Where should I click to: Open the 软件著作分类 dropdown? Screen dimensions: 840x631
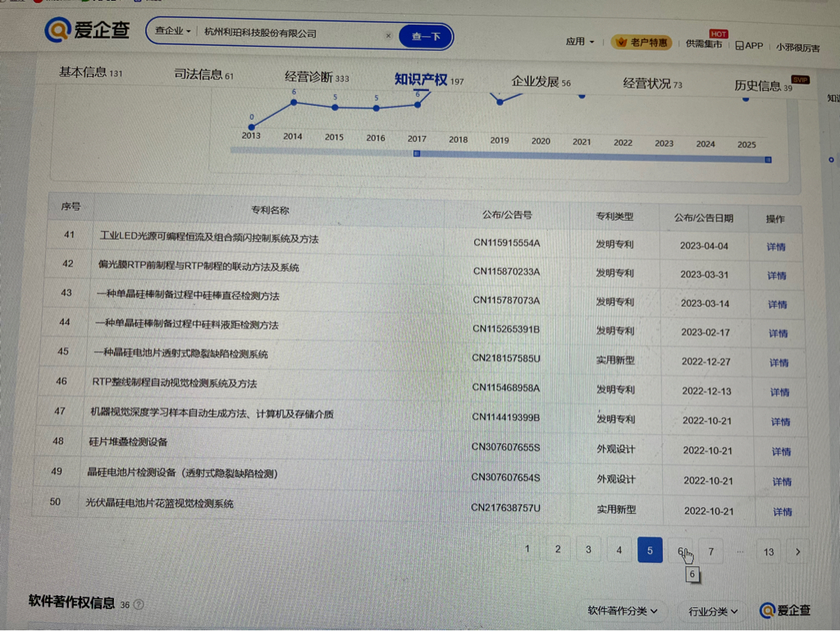coord(623,611)
